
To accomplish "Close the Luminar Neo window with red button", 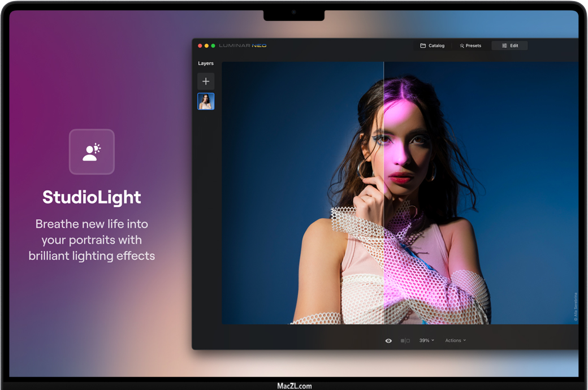I will click(x=200, y=46).
